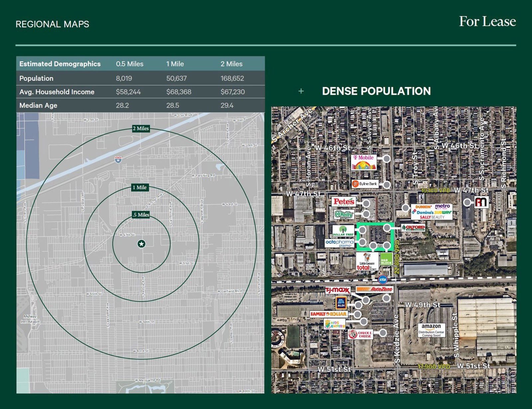532x409 pixels.
Task: Click the Pete's Market logo
Action: tap(343, 201)
